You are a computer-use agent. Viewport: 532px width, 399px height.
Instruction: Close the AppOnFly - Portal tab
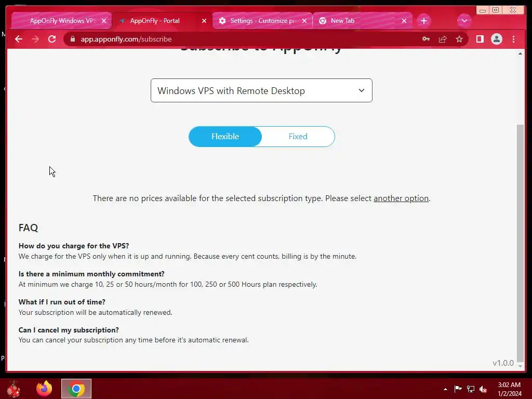(204, 21)
